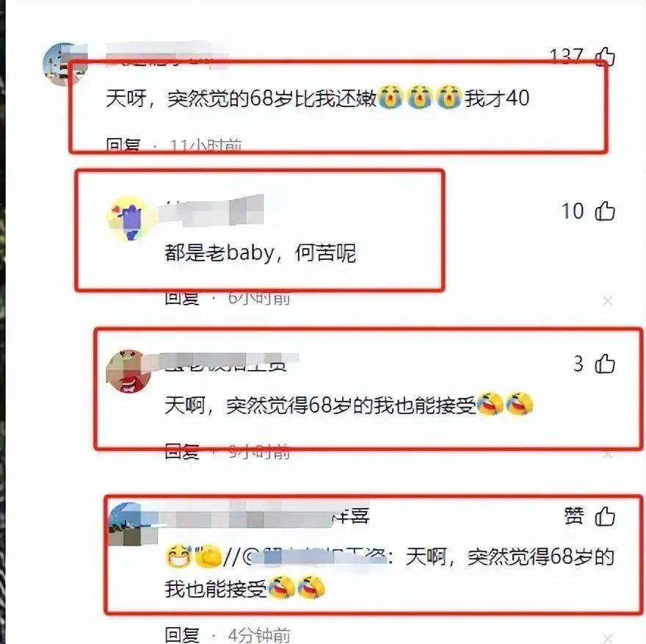Image resolution: width=646 pixels, height=644 pixels.
Task: Like the comment showing 3 likes
Action: click(605, 363)
